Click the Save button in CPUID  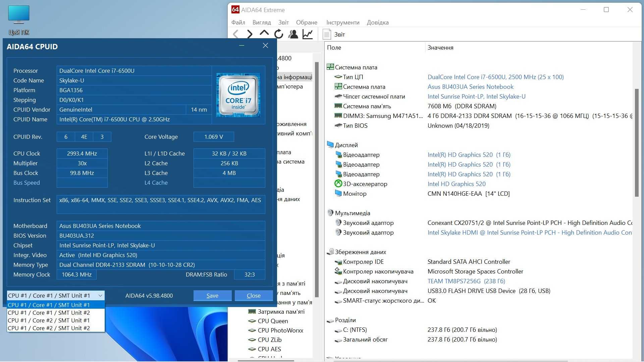tap(212, 295)
